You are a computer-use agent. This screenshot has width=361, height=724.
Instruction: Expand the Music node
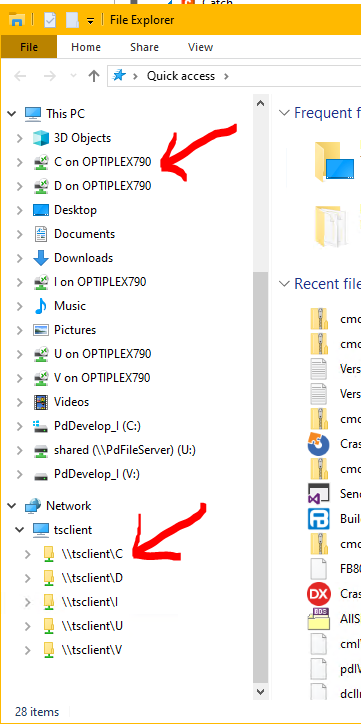19,306
